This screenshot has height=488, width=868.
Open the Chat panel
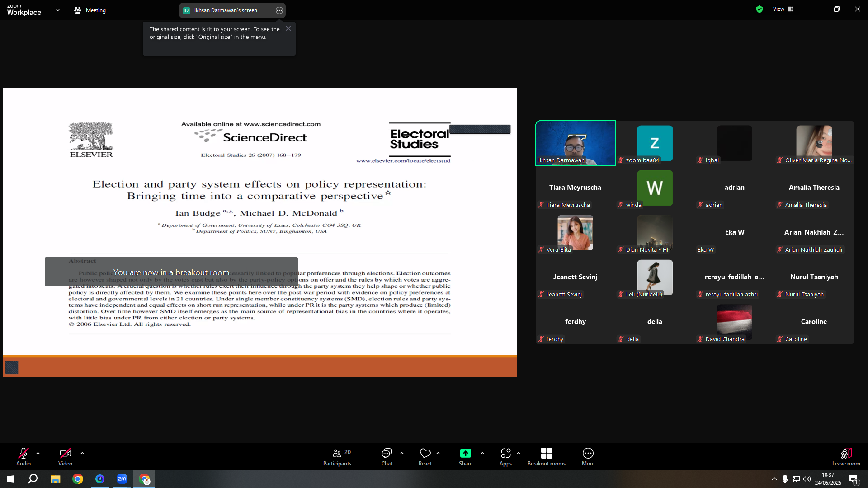tap(387, 457)
